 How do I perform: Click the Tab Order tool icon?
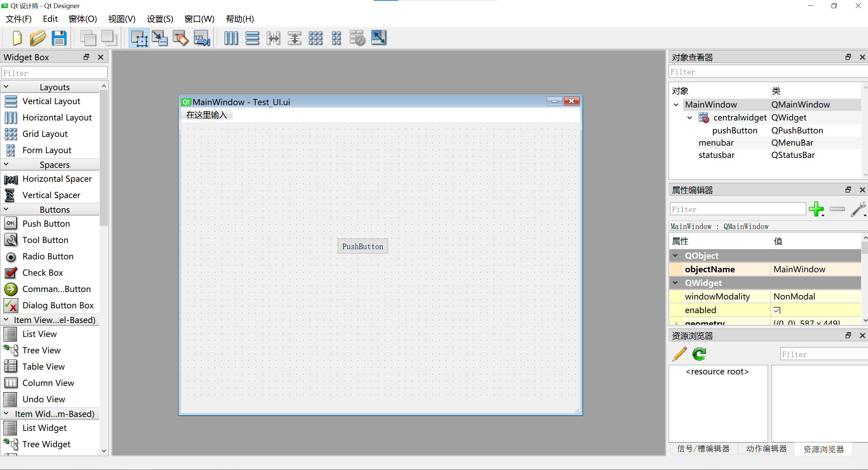[201, 38]
